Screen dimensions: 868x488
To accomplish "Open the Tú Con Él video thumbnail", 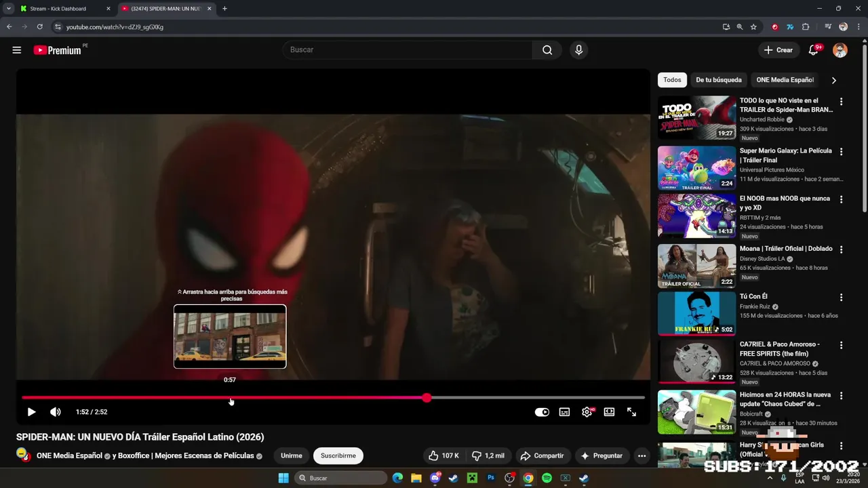I will (x=696, y=314).
